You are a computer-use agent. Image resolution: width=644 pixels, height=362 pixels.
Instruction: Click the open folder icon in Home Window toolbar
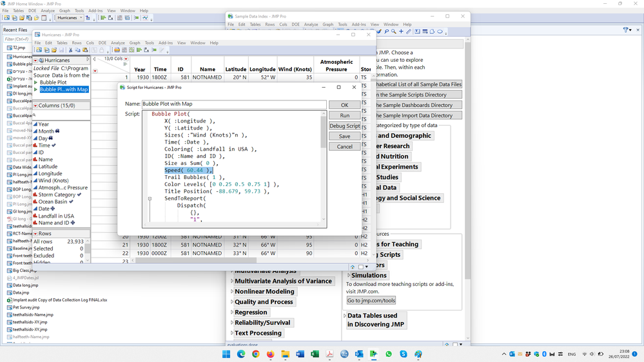22,18
